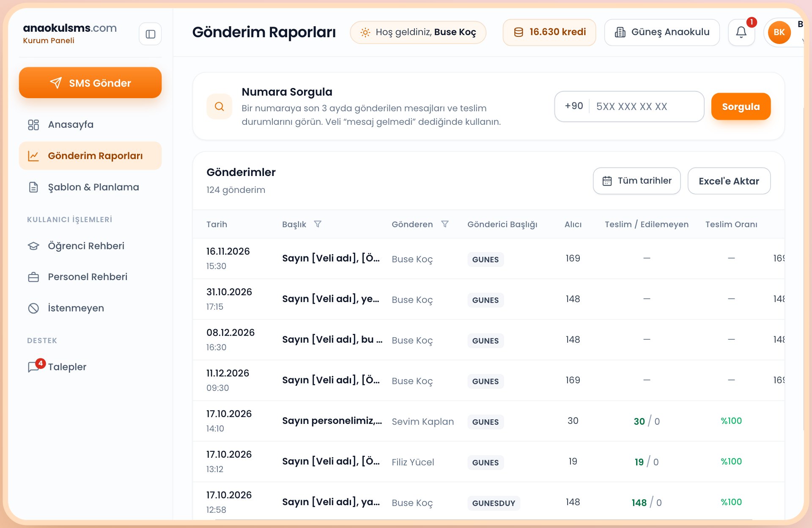Click the Anasayfa grid icon
812x528 pixels.
tap(33, 124)
